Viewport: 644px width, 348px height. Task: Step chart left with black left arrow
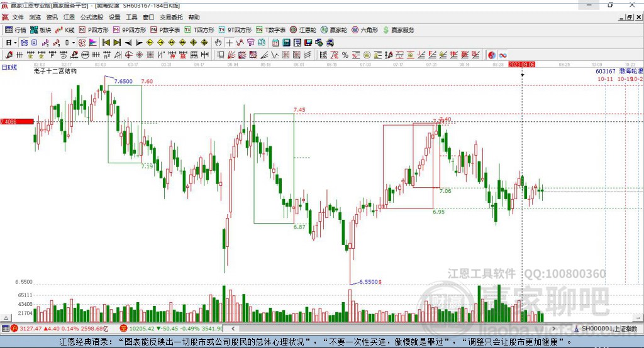coord(128,43)
